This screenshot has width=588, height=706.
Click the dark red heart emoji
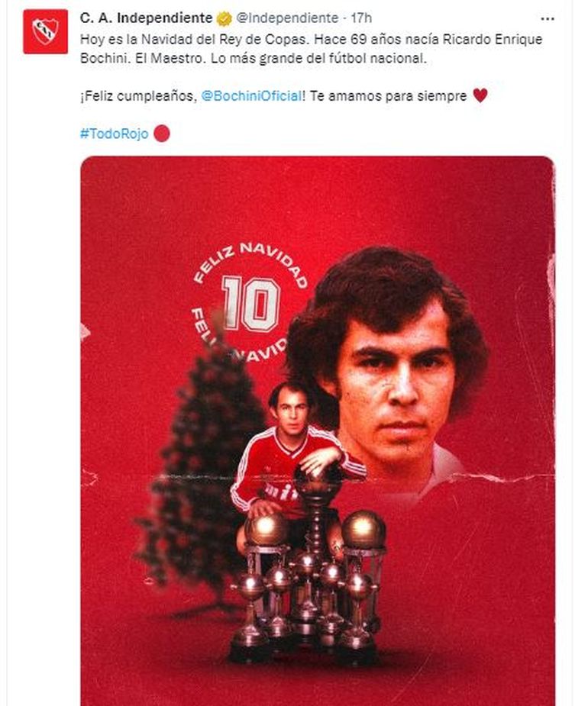pos(480,96)
